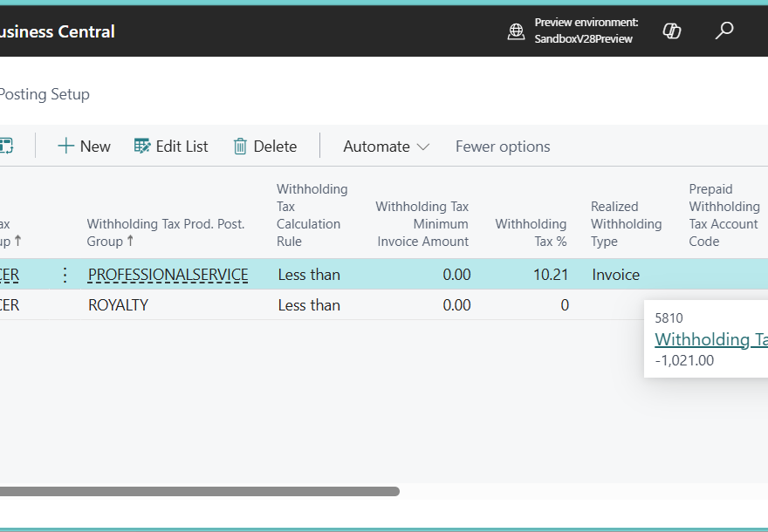Open row options three-dot menu
This screenshot has width=768, height=532.
pyautogui.click(x=65, y=276)
